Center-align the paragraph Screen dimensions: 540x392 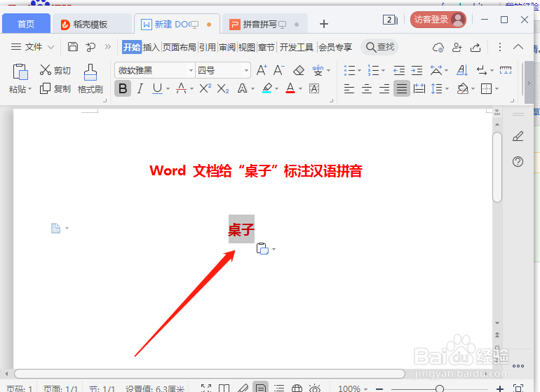366,89
